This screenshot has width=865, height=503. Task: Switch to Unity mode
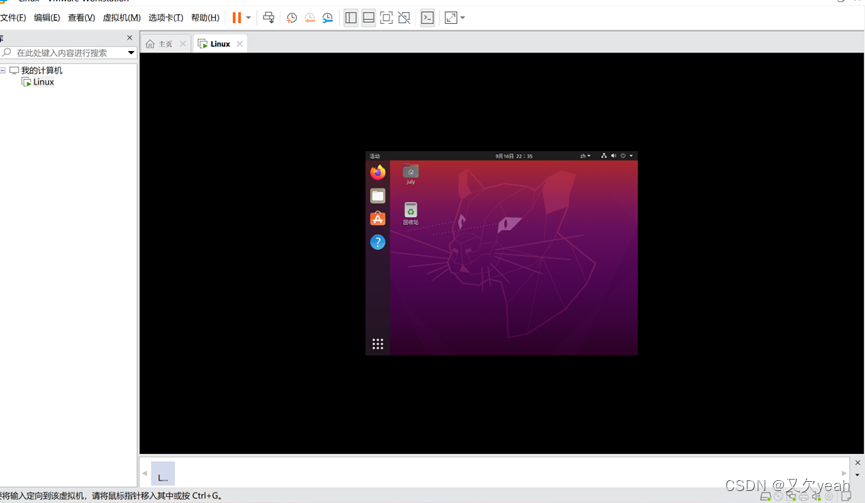coord(404,18)
